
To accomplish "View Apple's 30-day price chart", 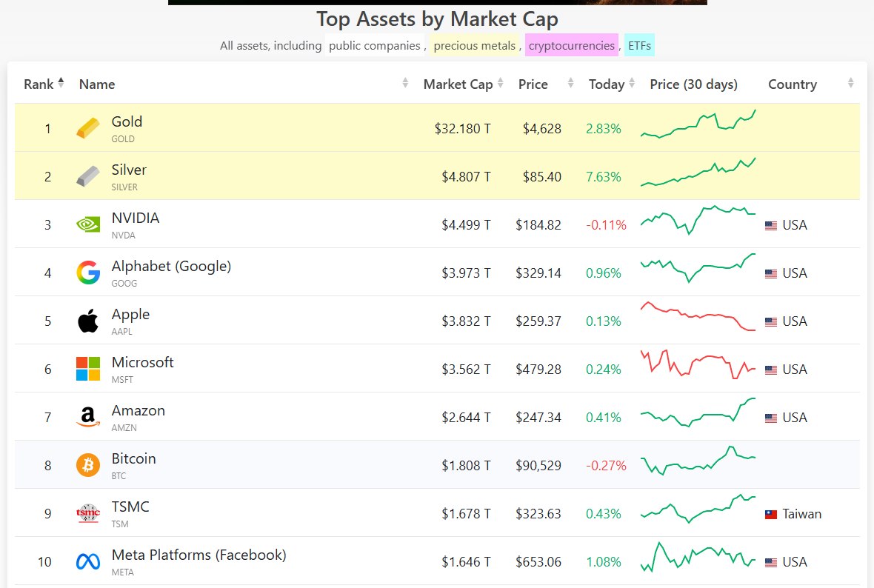I will pyautogui.click(x=698, y=317).
